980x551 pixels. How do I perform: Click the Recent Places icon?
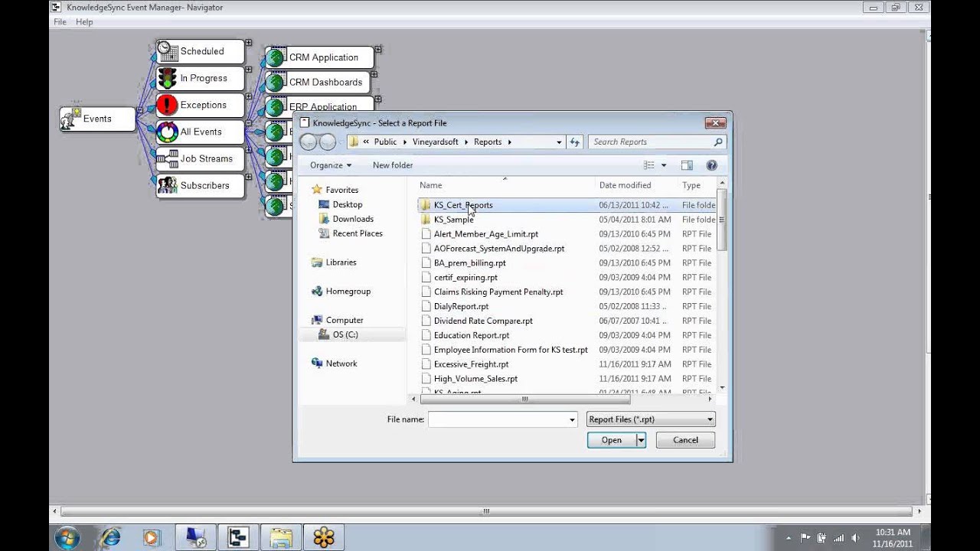pos(324,233)
